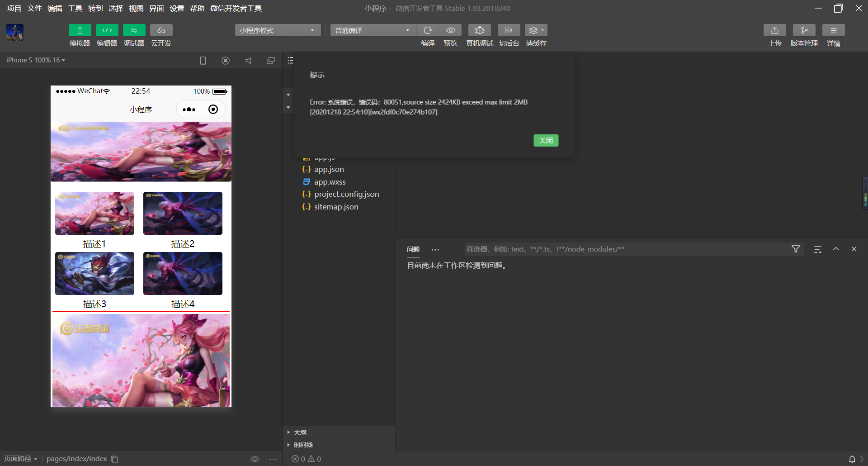Open the 普通编译 compile mode dropdown
Viewport: 868px width, 466px height.
[x=373, y=30]
